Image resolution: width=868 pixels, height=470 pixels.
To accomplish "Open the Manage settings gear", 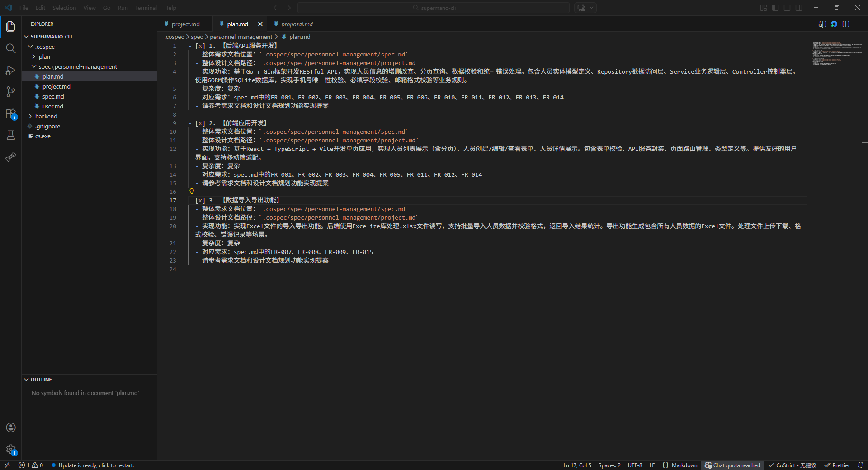I will 11,449.
